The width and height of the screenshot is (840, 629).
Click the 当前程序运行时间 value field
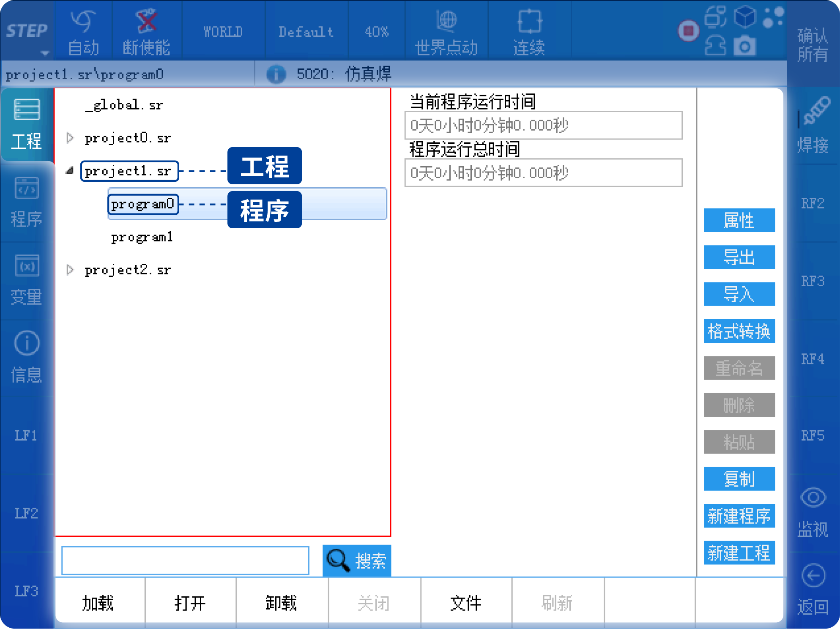point(543,125)
